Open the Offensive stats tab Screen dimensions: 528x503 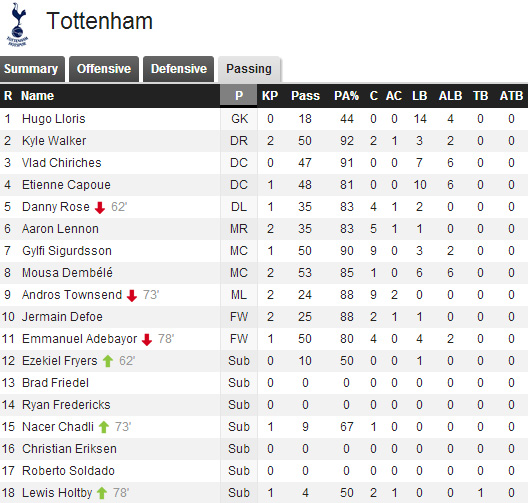click(104, 69)
